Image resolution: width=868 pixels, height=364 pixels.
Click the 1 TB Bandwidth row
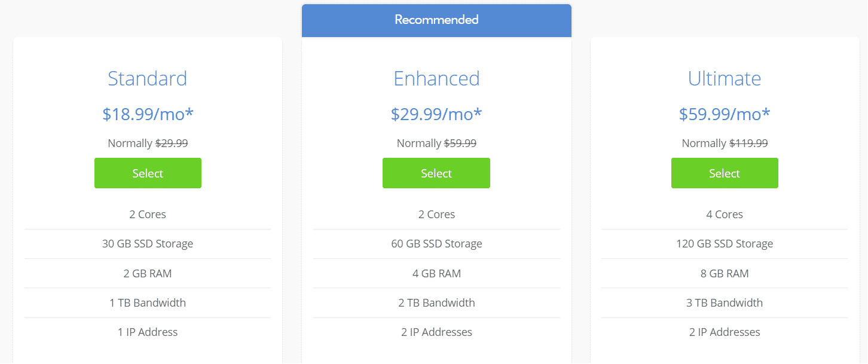[x=148, y=303]
